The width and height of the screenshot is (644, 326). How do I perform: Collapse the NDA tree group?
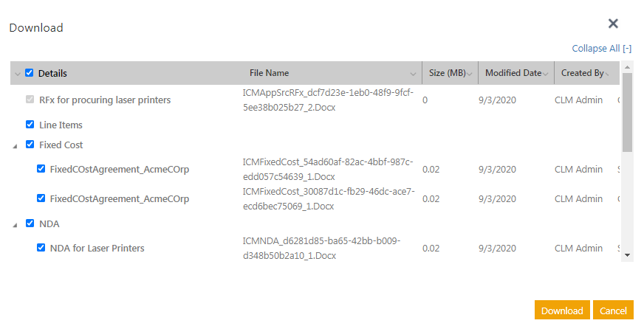tap(16, 224)
